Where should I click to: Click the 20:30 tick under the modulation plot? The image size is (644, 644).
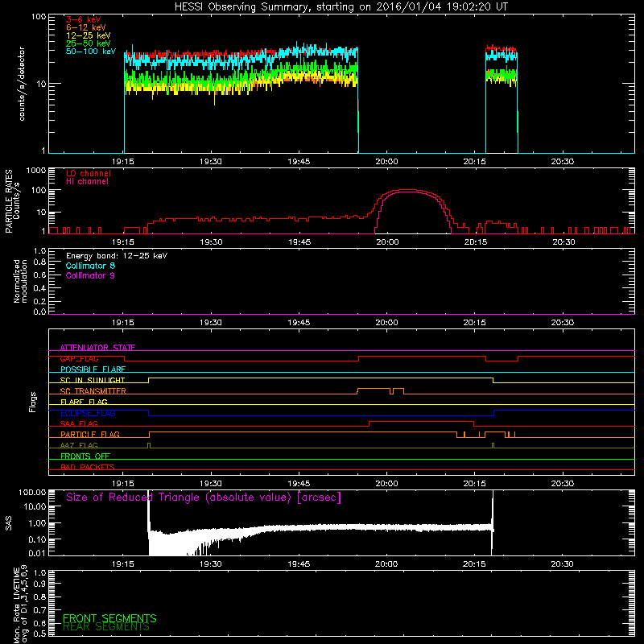[x=563, y=323]
